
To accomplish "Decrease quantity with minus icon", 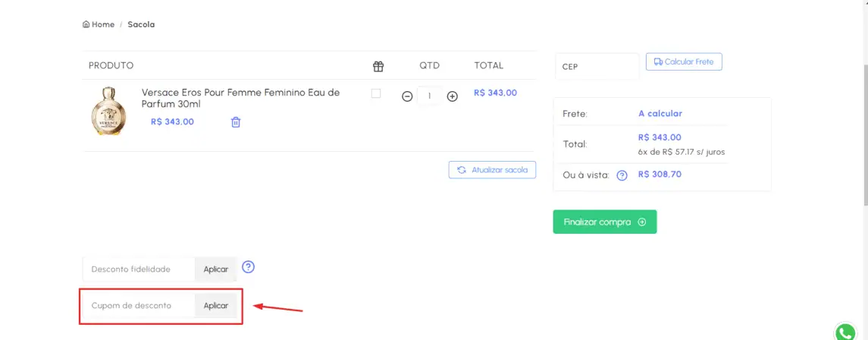I will pyautogui.click(x=407, y=96).
